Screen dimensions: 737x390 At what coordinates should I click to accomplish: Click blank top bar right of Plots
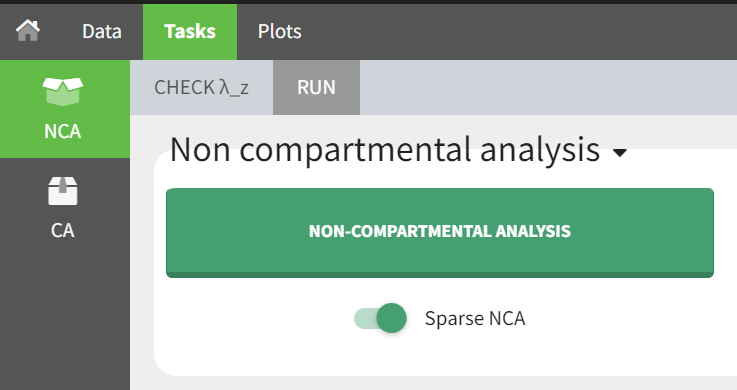[517, 31]
